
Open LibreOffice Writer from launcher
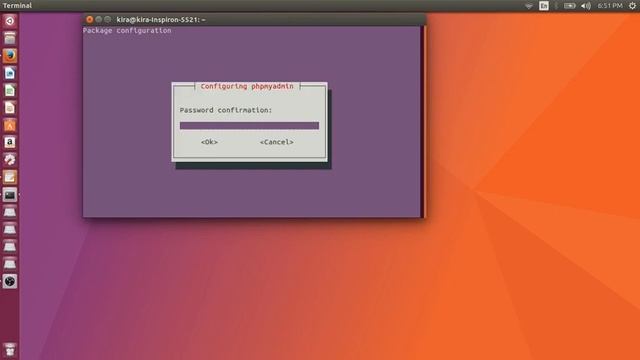(x=10, y=73)
